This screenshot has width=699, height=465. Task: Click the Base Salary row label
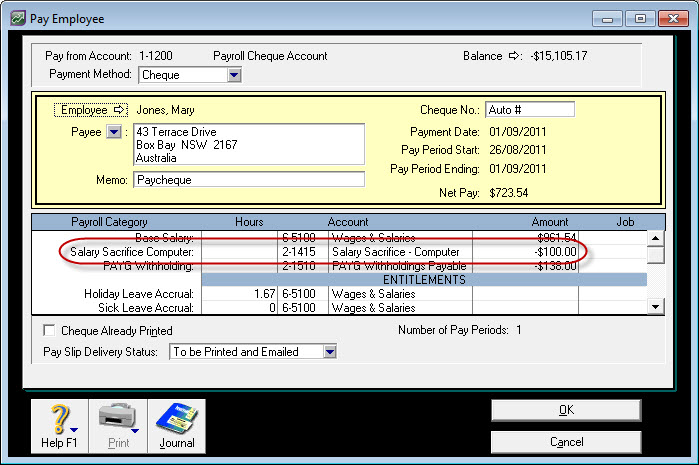164,238
